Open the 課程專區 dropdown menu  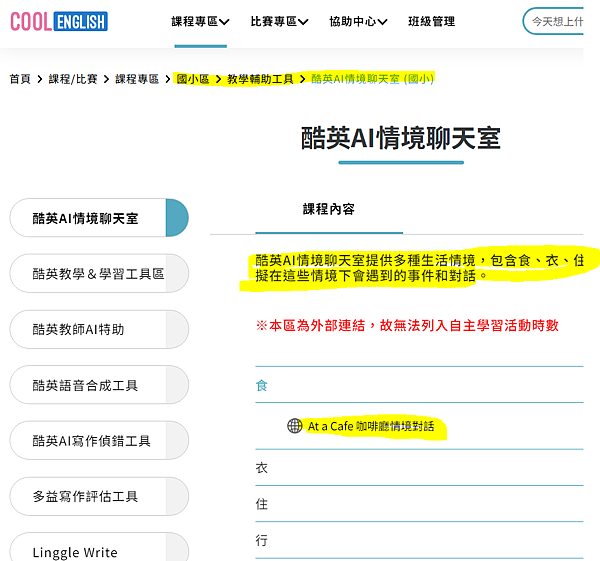point(200,21)
